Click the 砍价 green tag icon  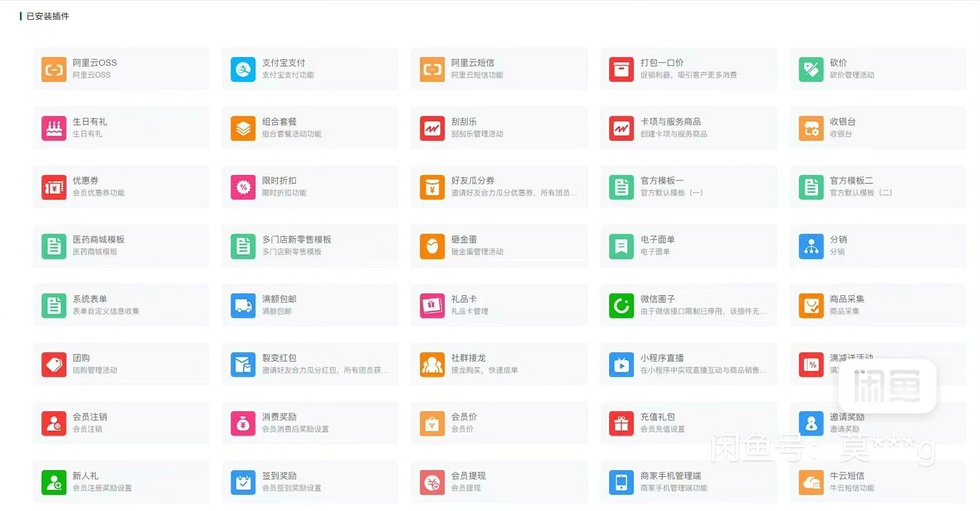(811, 69)
